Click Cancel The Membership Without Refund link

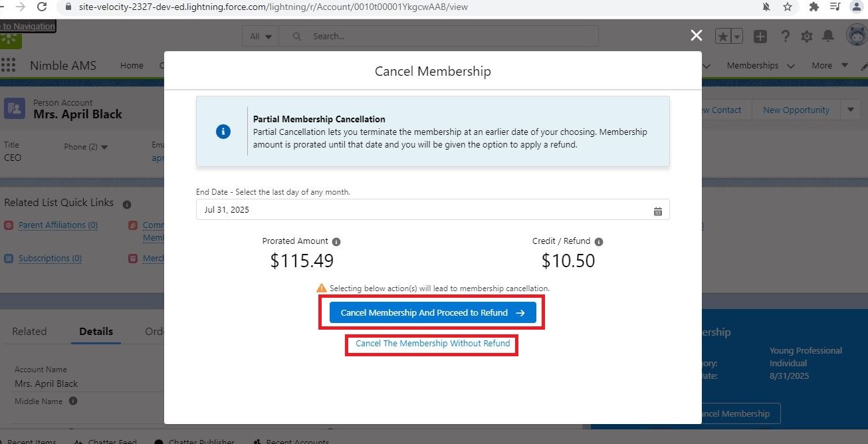click(433, 344)
